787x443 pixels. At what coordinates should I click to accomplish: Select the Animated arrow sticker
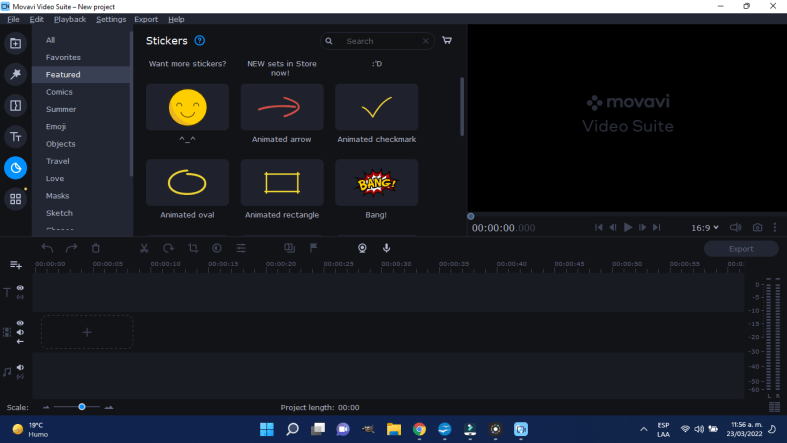pos(282,107)
